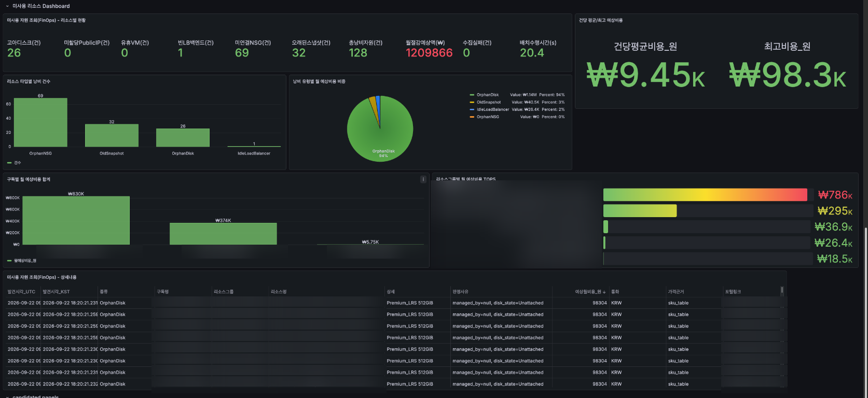Click the 월절감예상액 value 1209866
This screenshot has width=868, height=398.
pyautogui.click(x=429, y=53)
